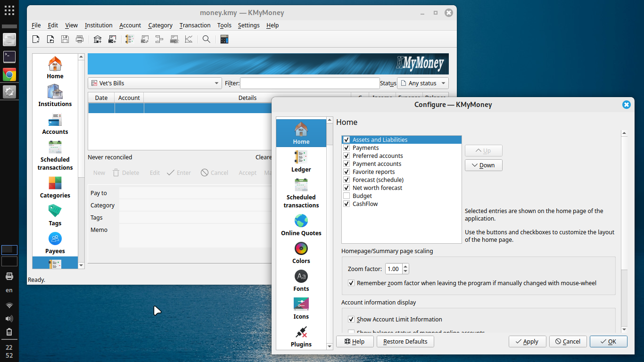644x362 pixels.
Task: Open Accounts view in main sidebar
Action: pyautogui.click(x=55, y=123)
